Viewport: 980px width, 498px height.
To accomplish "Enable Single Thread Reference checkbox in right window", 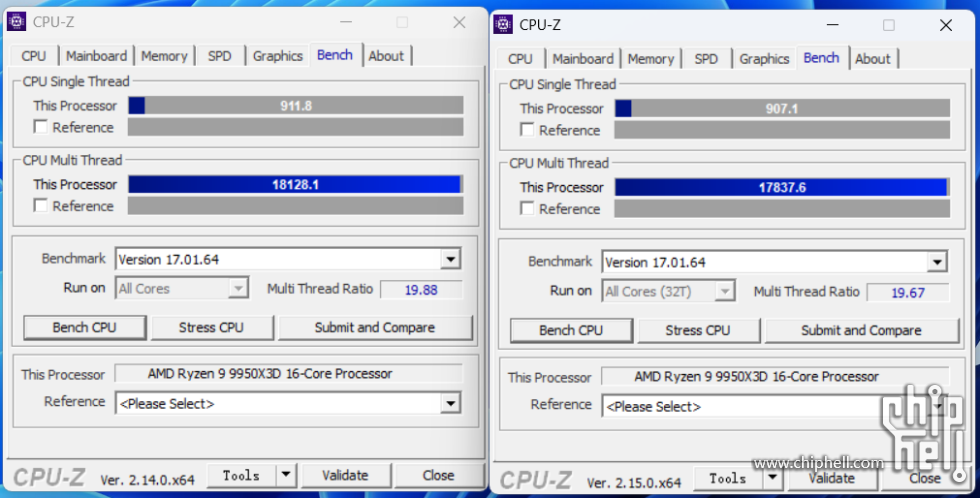I will coord(528,130).
